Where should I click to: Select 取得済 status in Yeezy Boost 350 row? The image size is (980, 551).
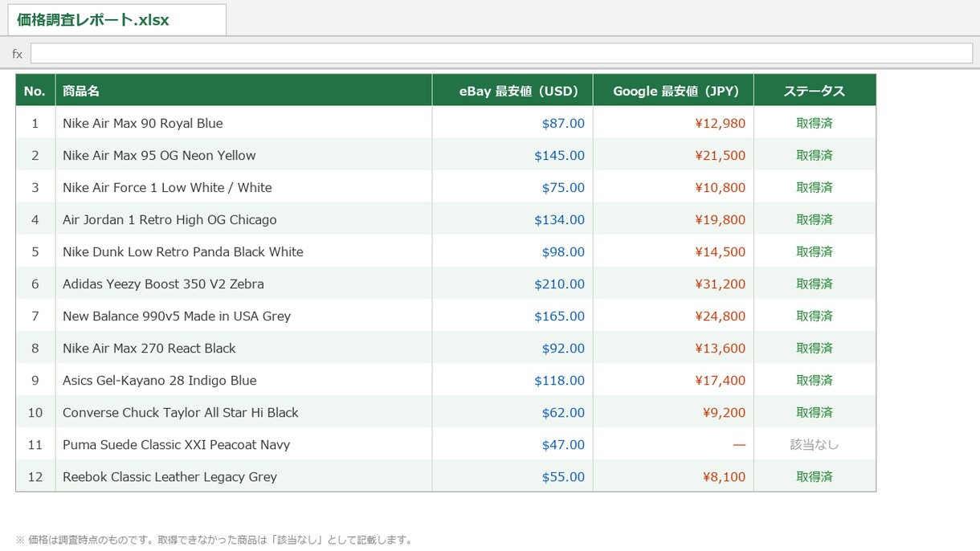(815, 284)
